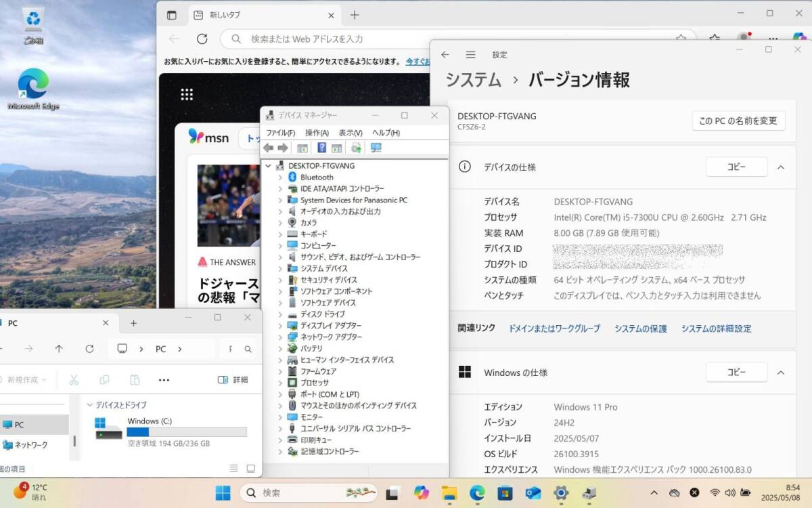The image size is (812, 508).
Task: Open the システムの保護 link
Action: point(641,329)
